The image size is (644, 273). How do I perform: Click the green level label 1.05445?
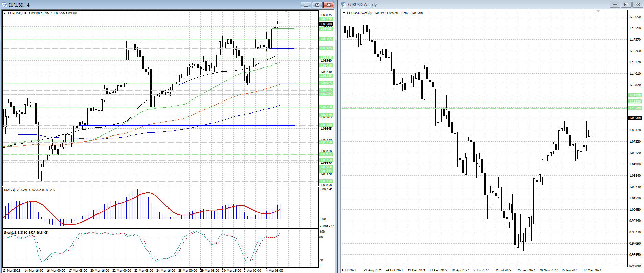point(326,171)
